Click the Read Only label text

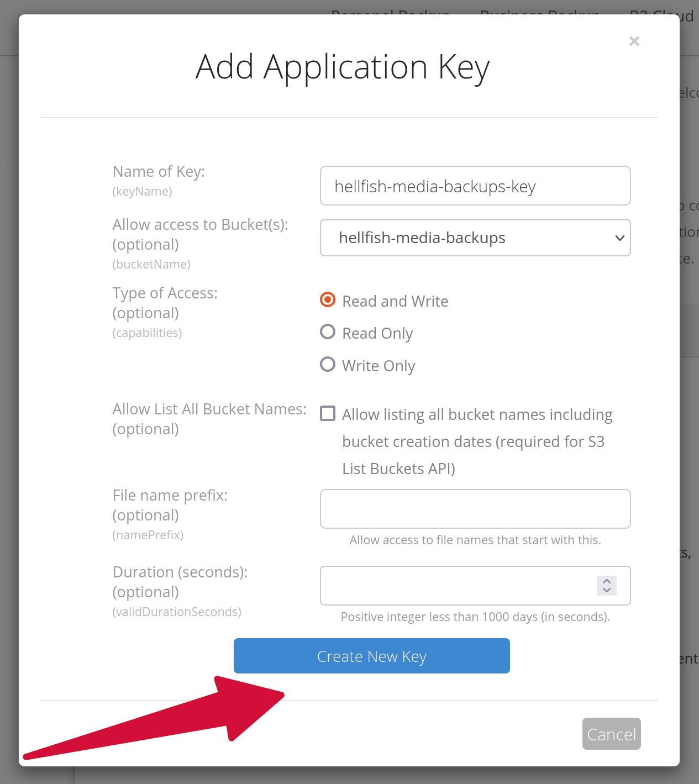click(x=377, y=333)
